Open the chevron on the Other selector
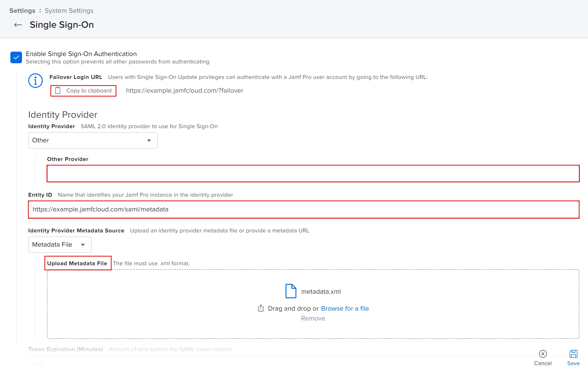Image resolution: width=588 pixels, height=369 pixels. (x=149, y=140)
